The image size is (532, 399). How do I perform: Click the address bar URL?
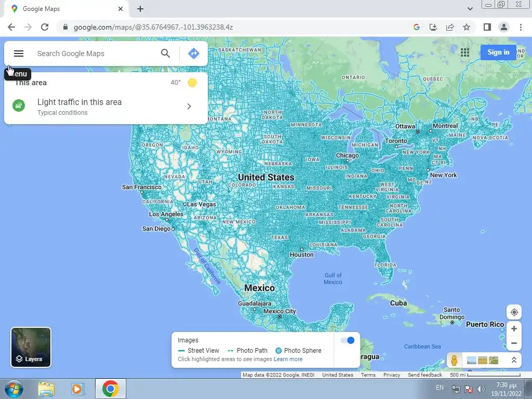153,27
